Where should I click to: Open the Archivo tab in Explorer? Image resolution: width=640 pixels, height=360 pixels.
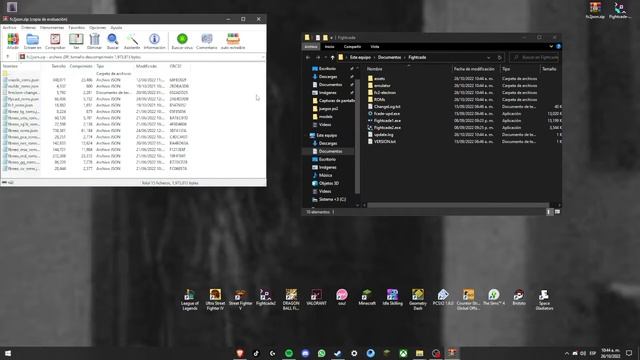coord(311,47)
